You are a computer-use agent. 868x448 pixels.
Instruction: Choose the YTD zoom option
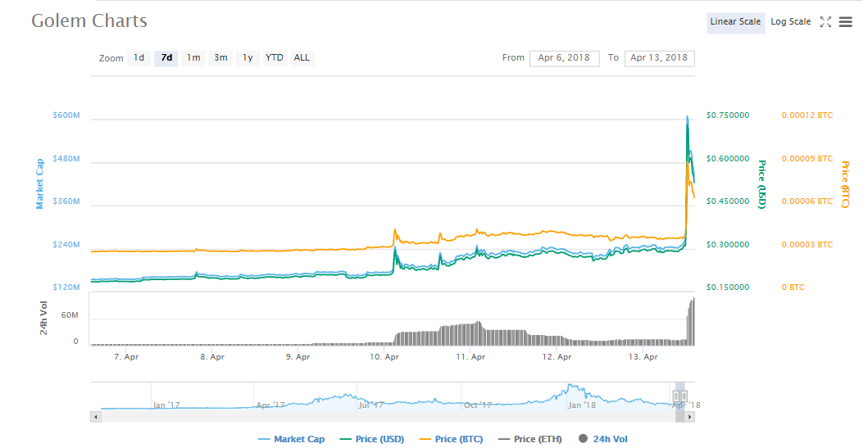275,58
